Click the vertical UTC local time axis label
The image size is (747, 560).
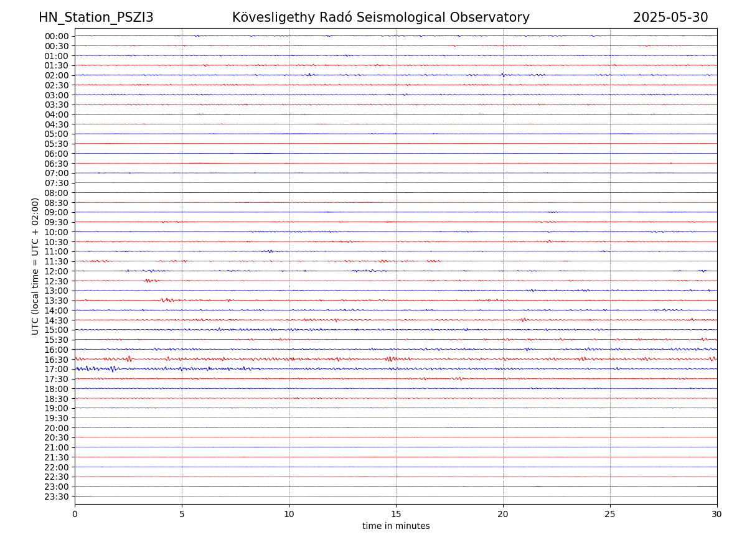tap(35, 266)
